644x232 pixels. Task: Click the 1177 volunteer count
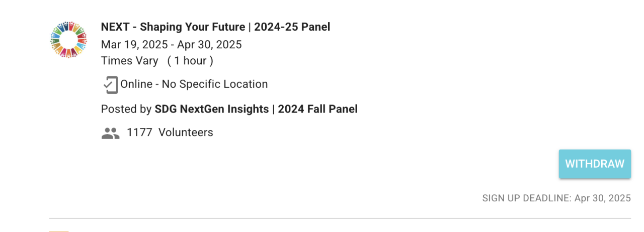[139, 133]
